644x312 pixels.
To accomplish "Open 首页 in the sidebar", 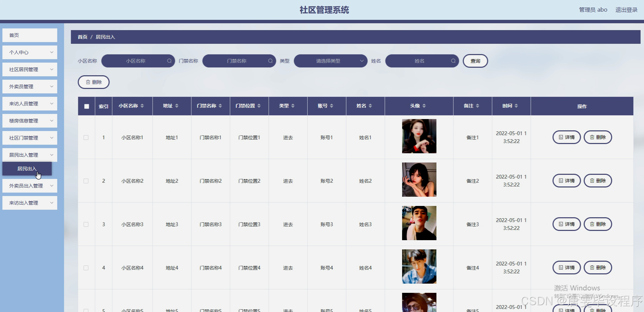I will [30, 35].
